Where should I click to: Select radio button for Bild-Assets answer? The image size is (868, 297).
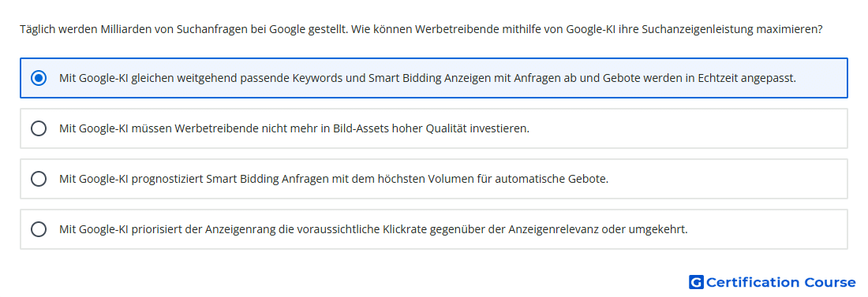[x=39, y=128]
